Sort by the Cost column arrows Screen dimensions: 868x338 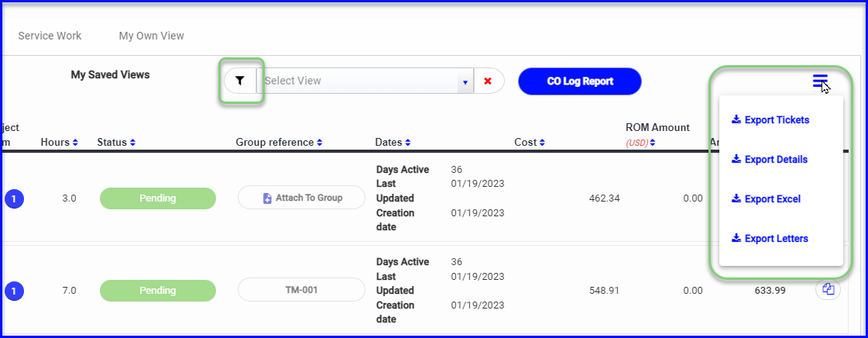click(542, 143)
